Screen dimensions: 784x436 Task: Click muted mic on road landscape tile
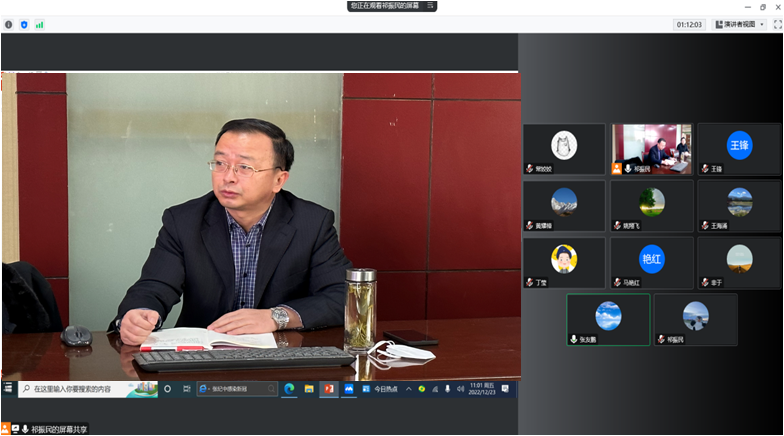[x=705, y=282]
